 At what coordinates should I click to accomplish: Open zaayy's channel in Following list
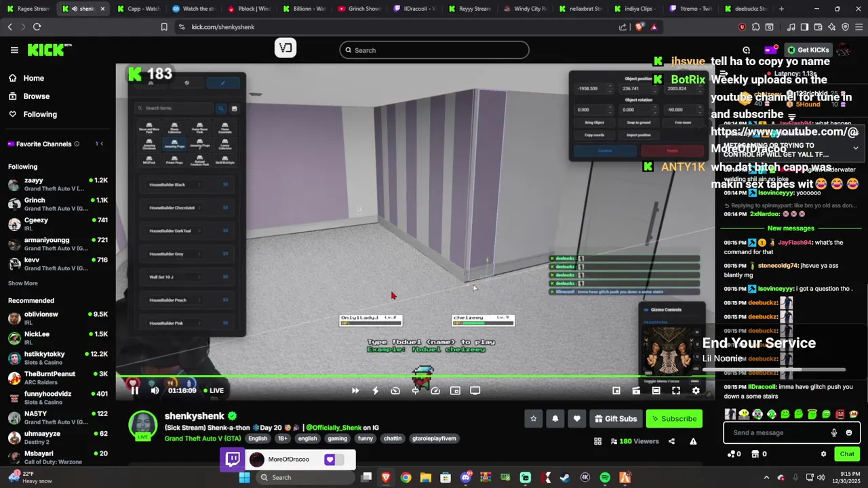coord(58,184)
